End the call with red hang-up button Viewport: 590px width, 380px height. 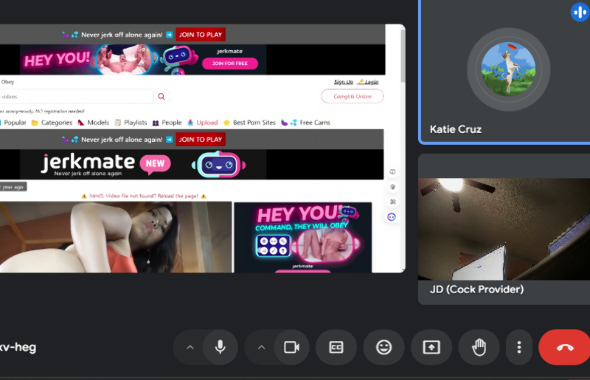564,347
